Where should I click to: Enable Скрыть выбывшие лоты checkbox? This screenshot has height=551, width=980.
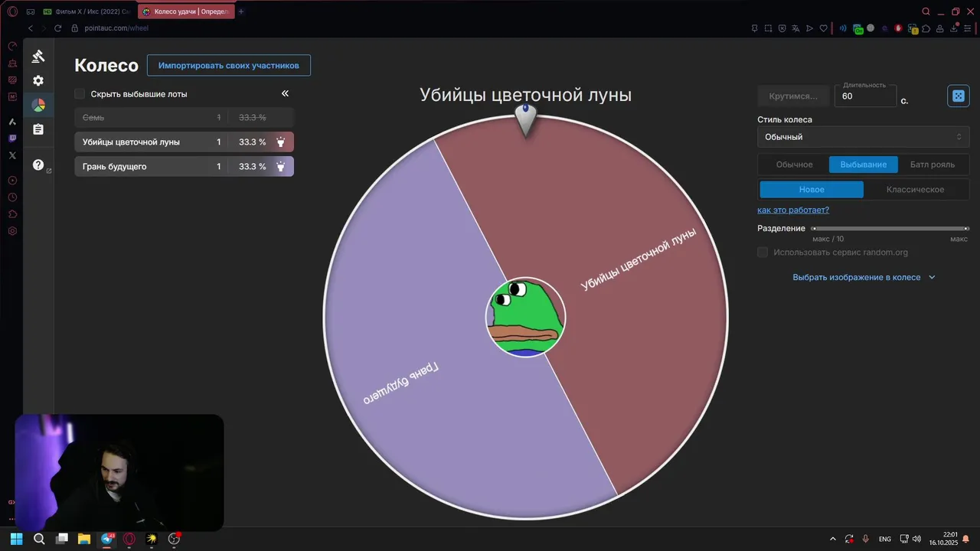[80, 93]
